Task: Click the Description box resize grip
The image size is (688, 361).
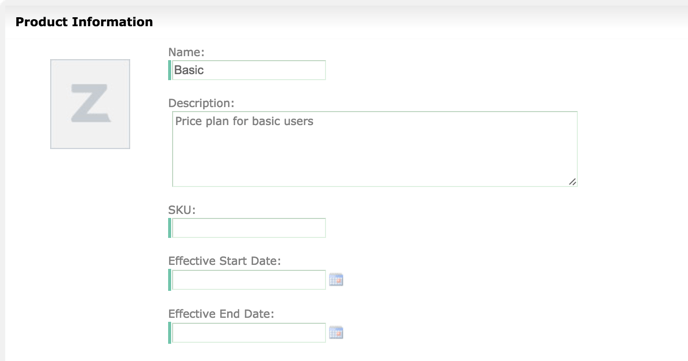Action: coord(573,182)
